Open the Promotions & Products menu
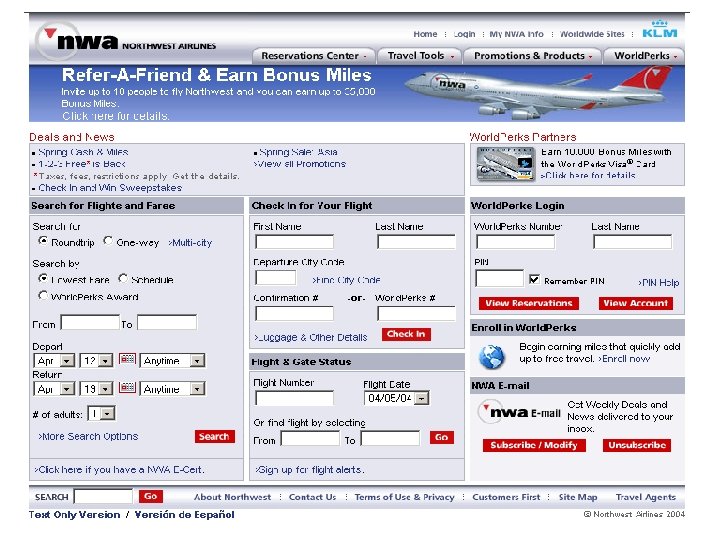720x540 pixels. [532, 56]
